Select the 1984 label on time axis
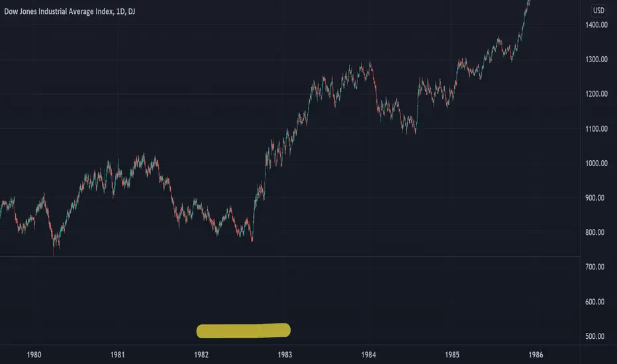Screen dimensions: 617x364 pos(368,355)
